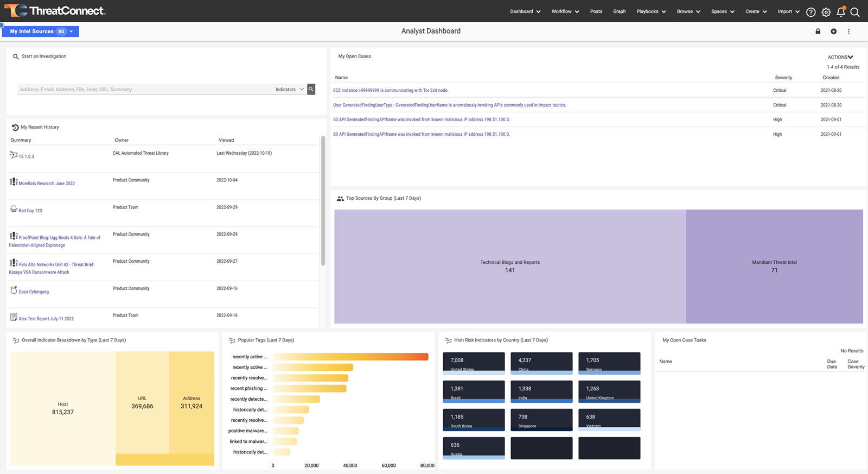This screenshot has width=868, height=474.
Task: Click the United States 7,008 country tile
Action: (x=474, y=364)
